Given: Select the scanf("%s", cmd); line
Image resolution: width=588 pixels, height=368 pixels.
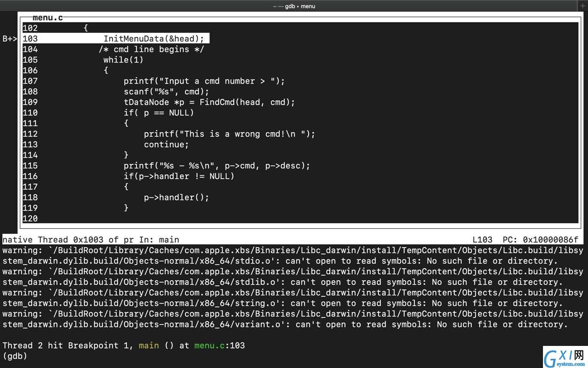Looking at the screenshot, I should [166, 92].
